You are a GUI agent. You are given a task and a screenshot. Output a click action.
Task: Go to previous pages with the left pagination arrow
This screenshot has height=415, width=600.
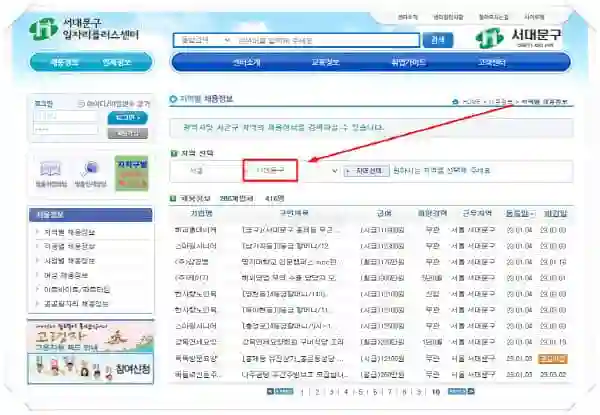click(280, 391)
